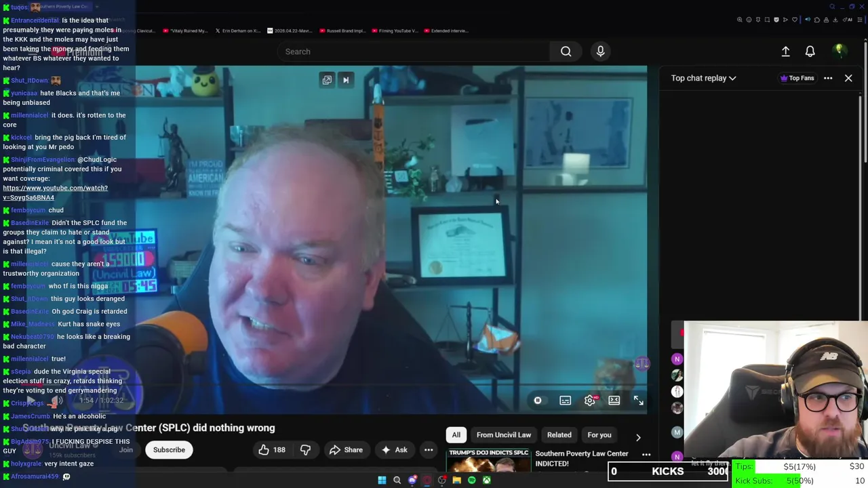Expand the Top chat replay dropdown
The width and height of the screenshot is (868, 488).
click(703, 78)
